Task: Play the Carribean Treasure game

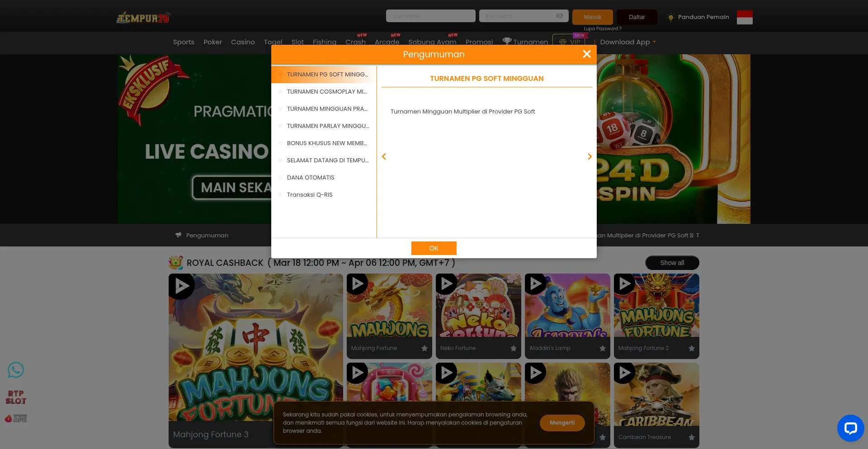Action: pos(625,373)
